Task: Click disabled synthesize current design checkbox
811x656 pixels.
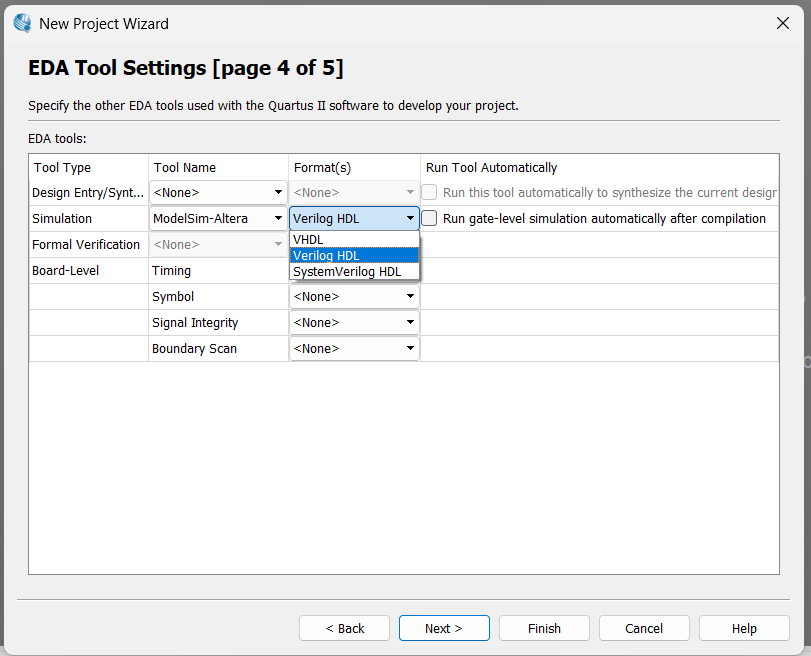Action: [x=429, y=192]
